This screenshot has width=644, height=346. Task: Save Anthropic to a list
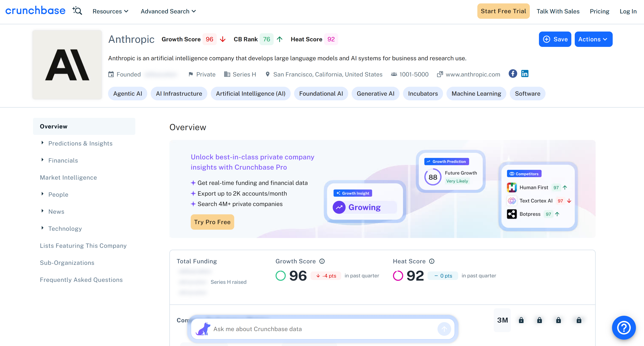click(x=555, y=39)
